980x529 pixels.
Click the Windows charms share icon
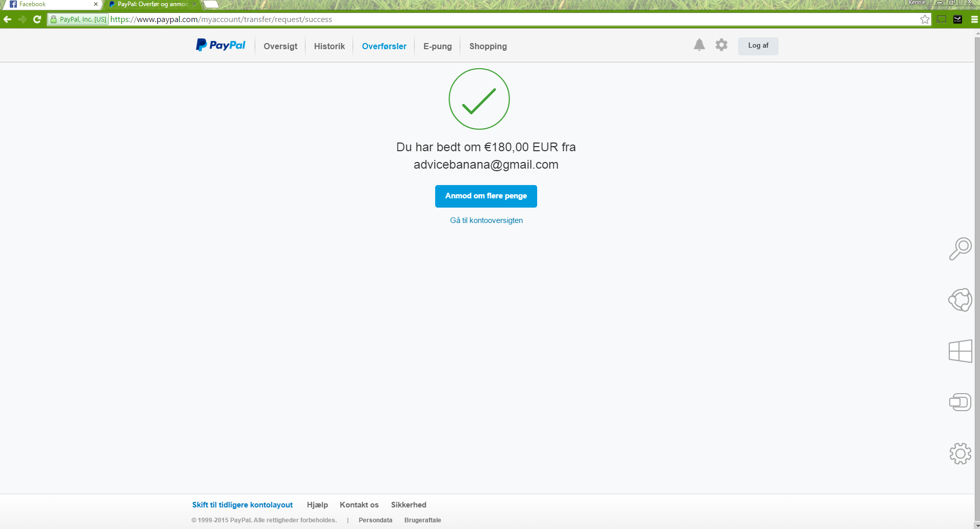[x=960, y=300]
